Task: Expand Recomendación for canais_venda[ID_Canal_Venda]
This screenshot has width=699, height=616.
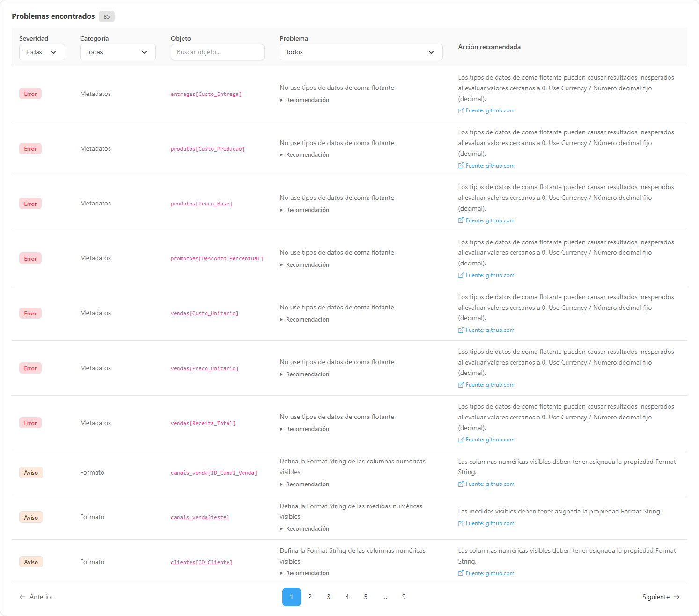Action: [305, 484]
